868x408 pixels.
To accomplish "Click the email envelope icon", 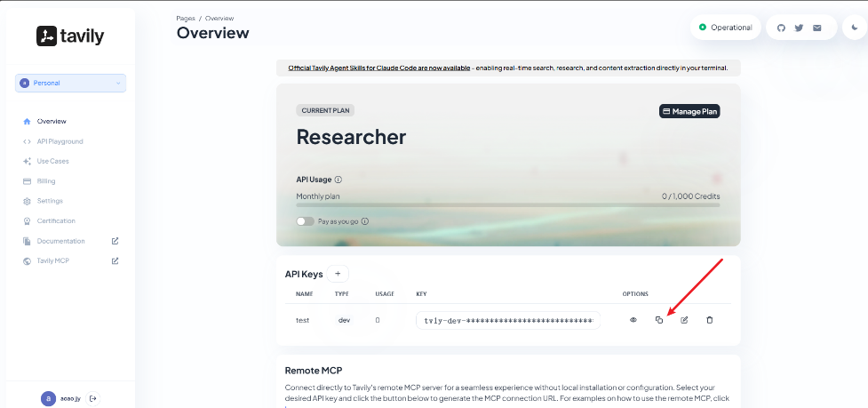I will (x=817, y=28).
